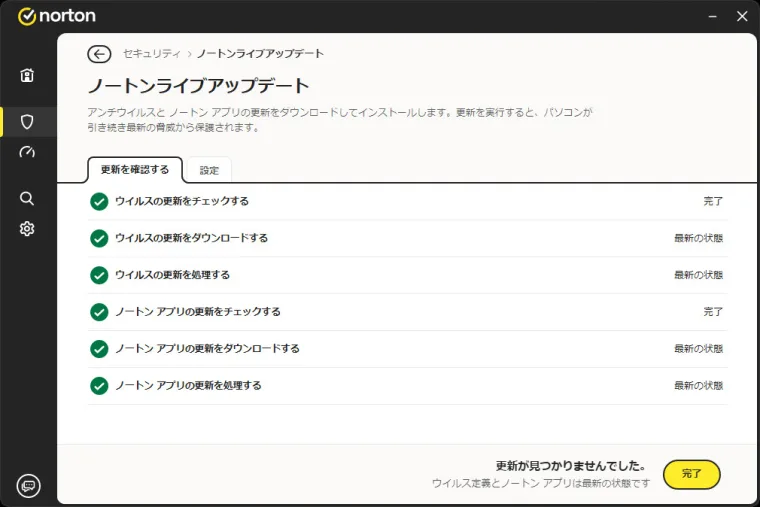Switch to the 更新を確認する tab

[x=135, y=170]
